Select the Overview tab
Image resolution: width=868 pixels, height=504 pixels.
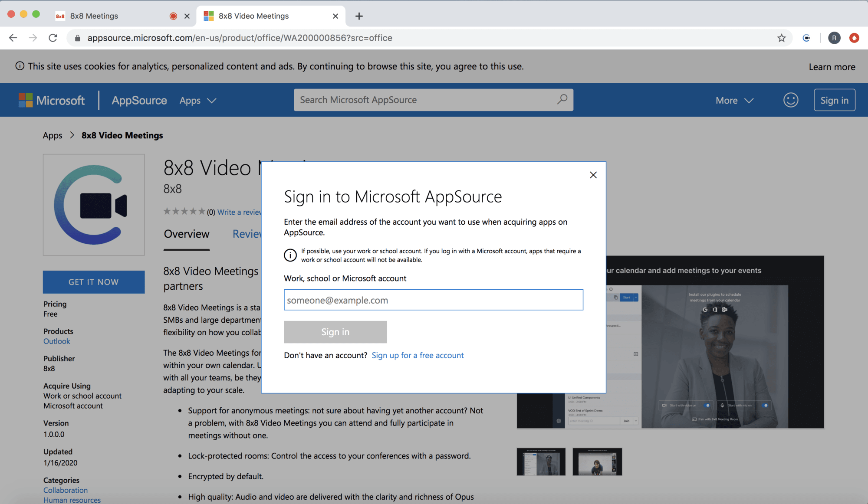point(187,234)
